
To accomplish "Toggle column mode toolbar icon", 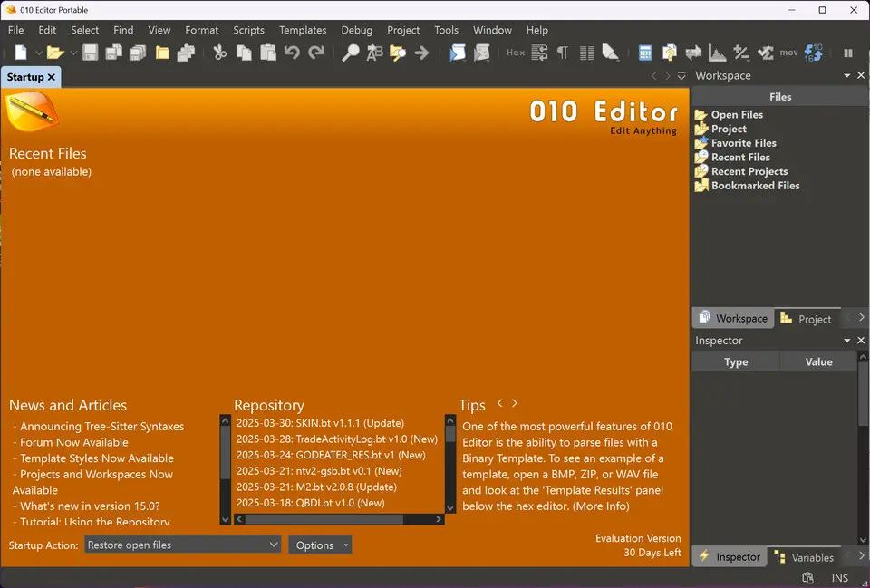I will tap(586, 53).
